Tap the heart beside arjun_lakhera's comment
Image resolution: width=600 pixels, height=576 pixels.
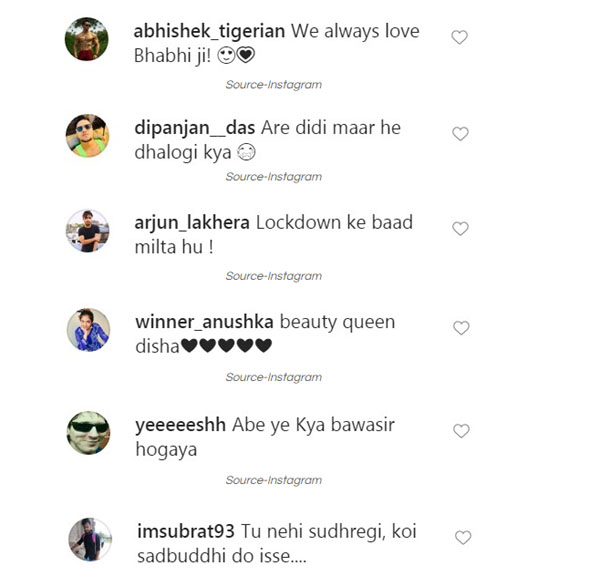coord(460,229)
